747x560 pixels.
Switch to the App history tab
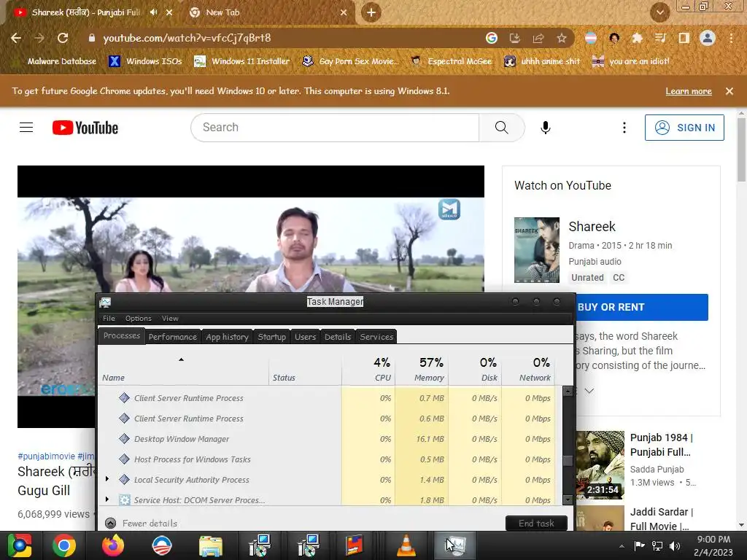[x=228, y=337]
